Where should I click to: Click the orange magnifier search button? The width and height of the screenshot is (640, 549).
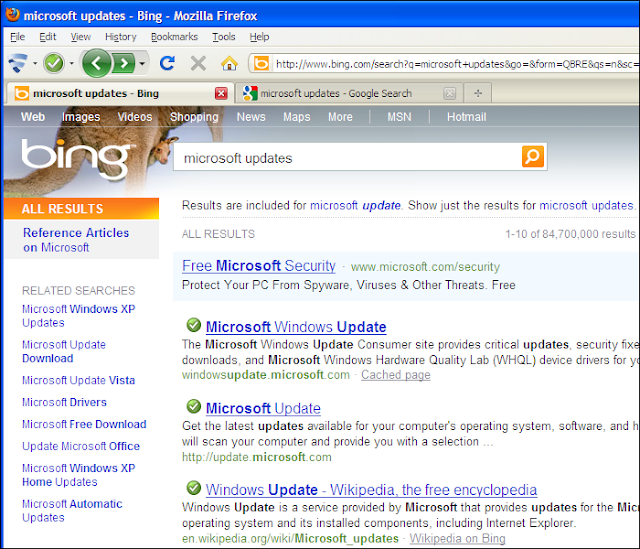point(533,156)
